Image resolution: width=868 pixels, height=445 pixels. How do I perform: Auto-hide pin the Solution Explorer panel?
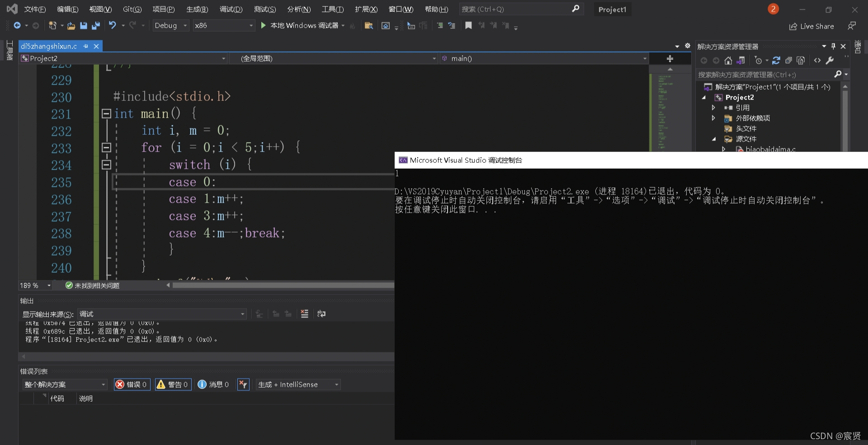click(833, 46)
